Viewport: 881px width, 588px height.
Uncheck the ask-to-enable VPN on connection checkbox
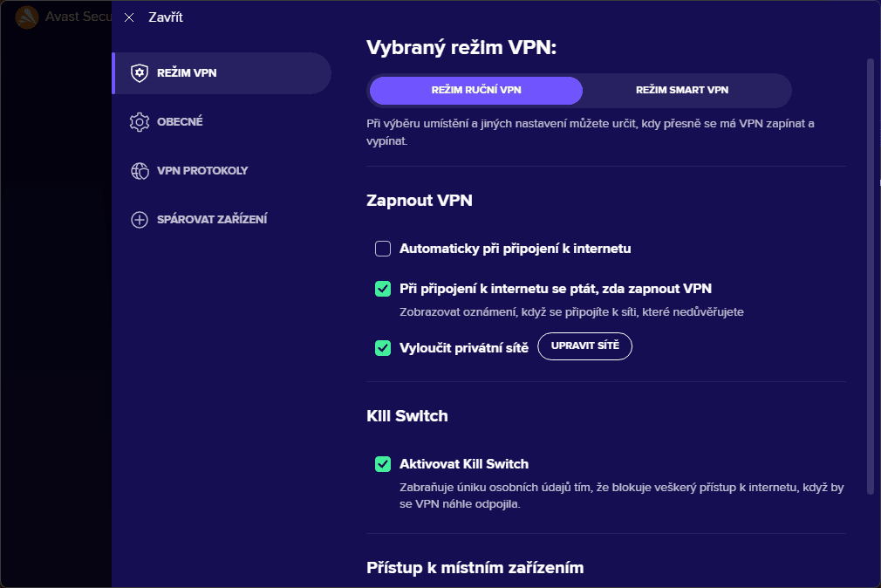coord(383,289)
